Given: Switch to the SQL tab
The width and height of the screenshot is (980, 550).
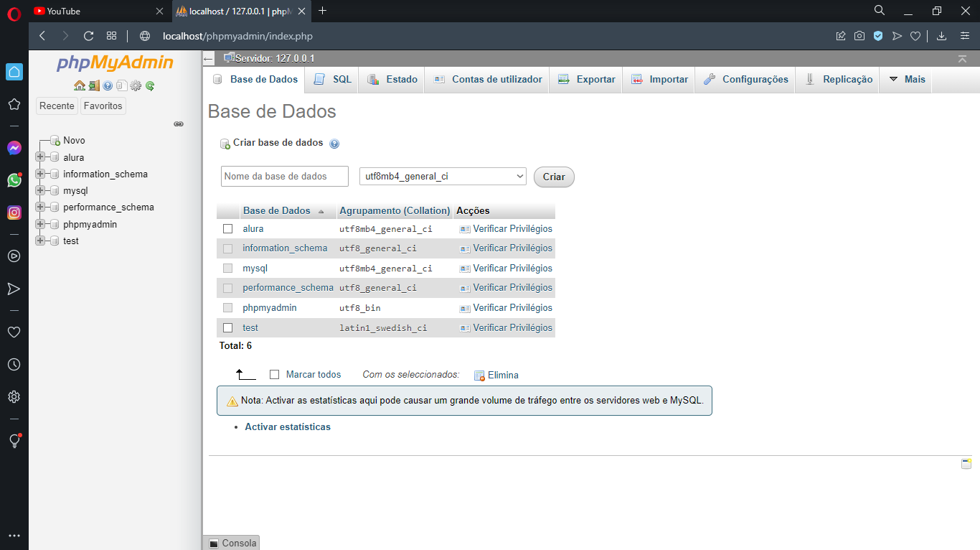Looking at the screenshot, I should (334, 80).
